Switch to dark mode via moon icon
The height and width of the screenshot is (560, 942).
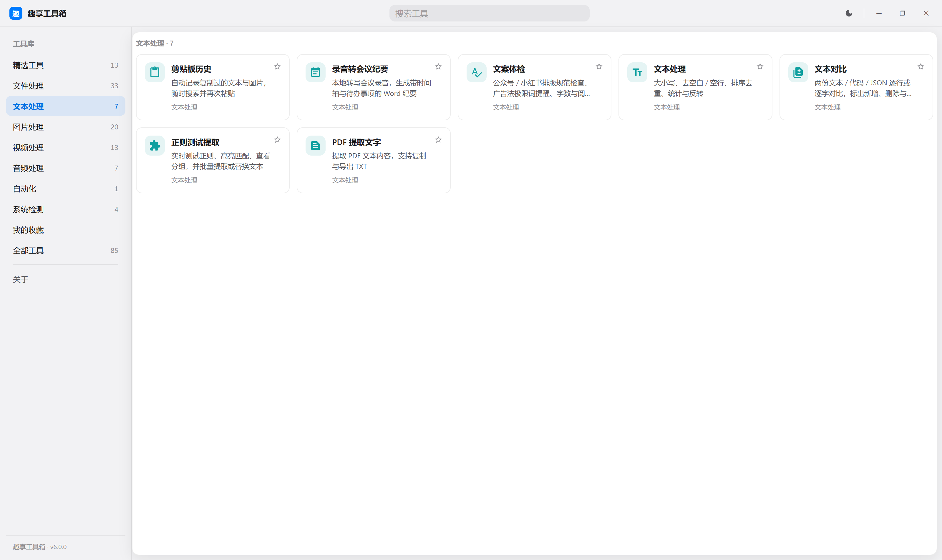pyautogui.click(x=849, y=13)
